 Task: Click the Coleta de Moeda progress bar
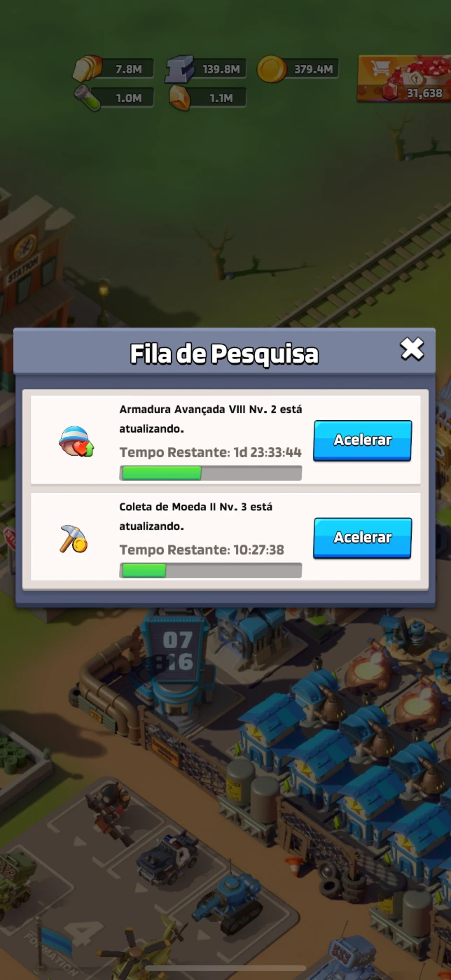click(211, 570)
